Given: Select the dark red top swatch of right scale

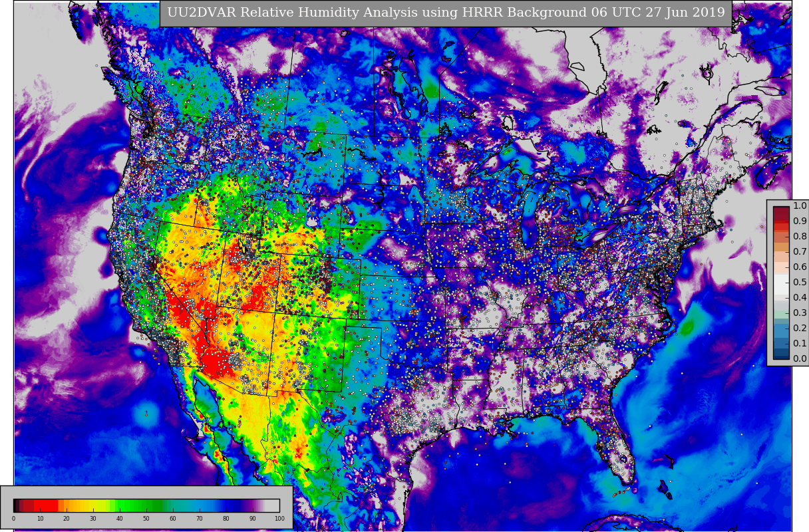Looking at the screenshot, I should click(x=781, y=213).
